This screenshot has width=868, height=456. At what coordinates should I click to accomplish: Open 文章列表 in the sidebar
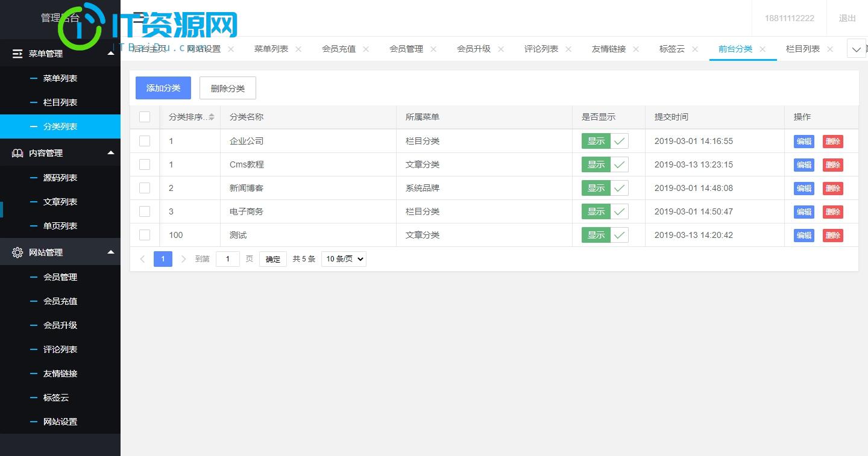[x=60, y=202]
